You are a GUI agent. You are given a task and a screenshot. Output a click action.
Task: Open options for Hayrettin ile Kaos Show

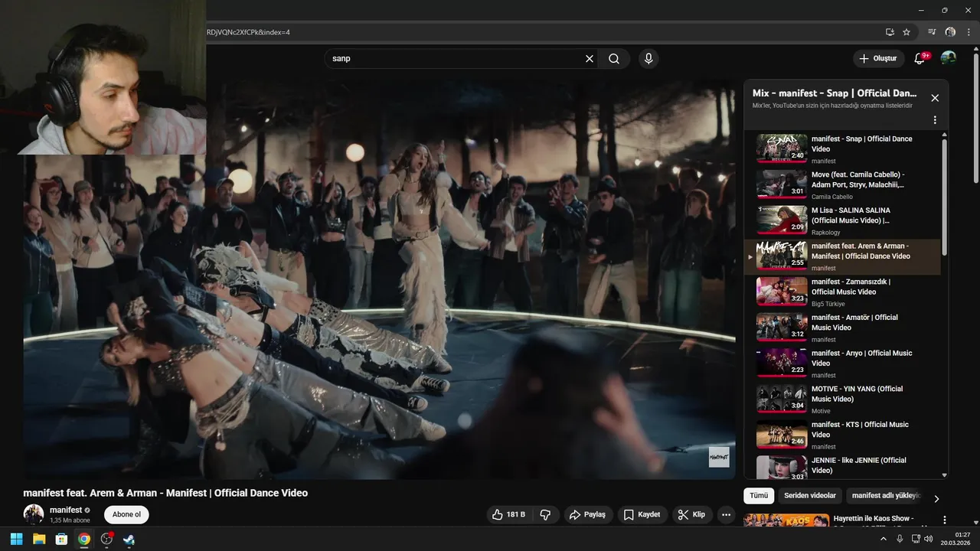944,520
